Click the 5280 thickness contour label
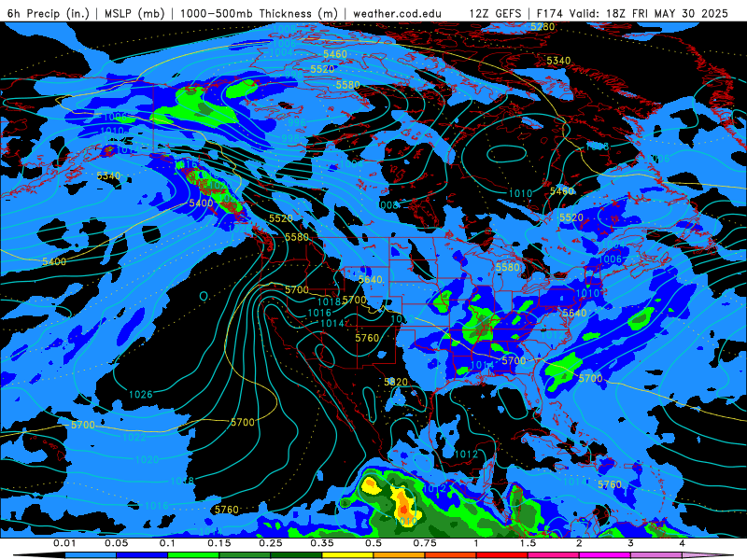 [543, 27]
